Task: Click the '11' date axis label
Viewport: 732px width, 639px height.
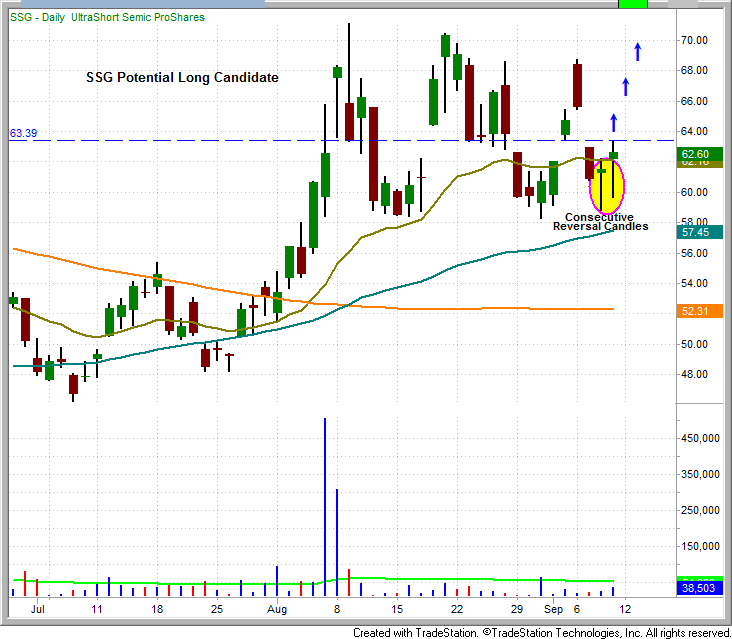Action: pos(97,609)
